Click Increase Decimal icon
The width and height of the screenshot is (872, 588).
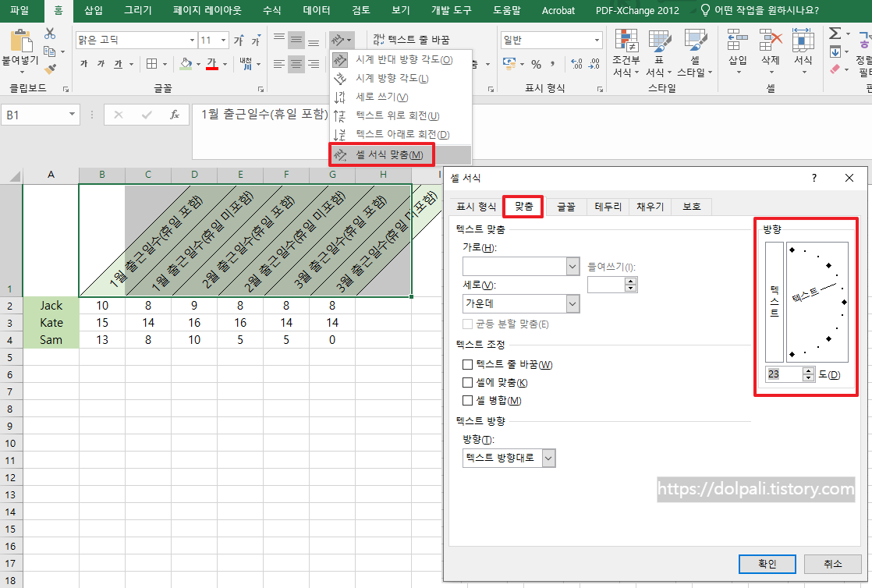pyautogui.click(x=576, y=64)
